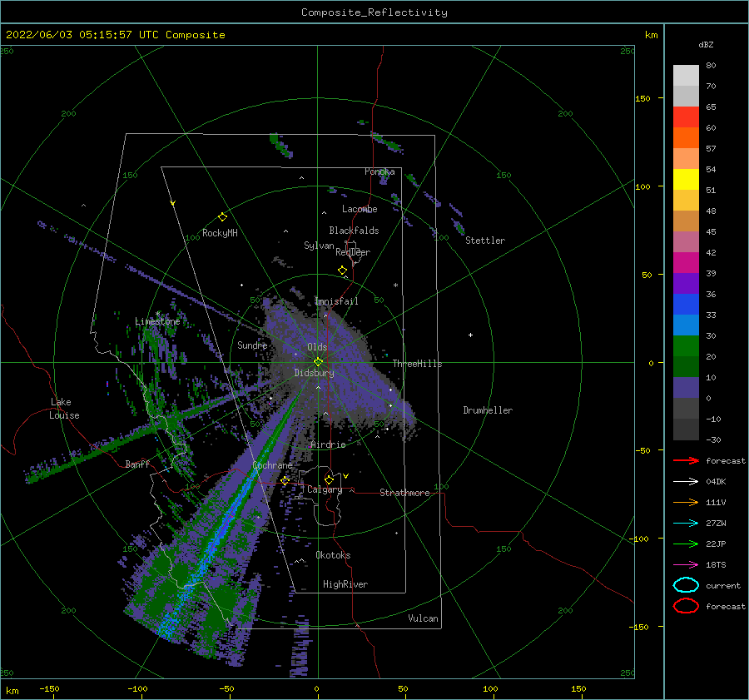Click the 42 dBZ magenta swatch
The height and width of the screenshot is (700, 749).
686,262
